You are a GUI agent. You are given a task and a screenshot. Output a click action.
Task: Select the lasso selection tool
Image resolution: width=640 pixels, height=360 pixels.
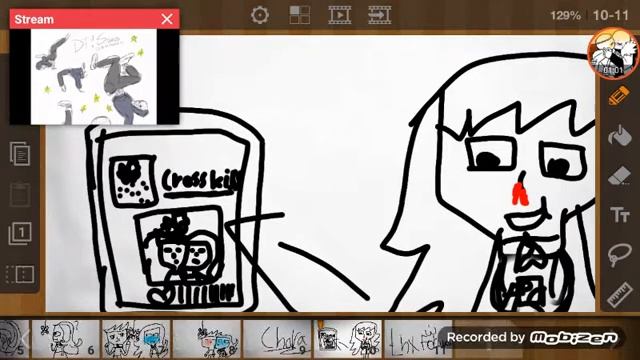[x=619, y=255]
